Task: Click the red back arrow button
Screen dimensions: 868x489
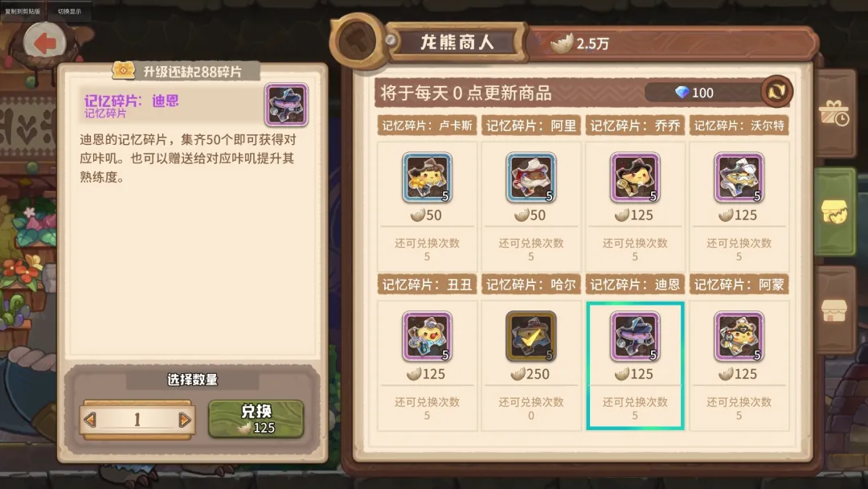Action: pyautogui.click(x=45, y=43)
